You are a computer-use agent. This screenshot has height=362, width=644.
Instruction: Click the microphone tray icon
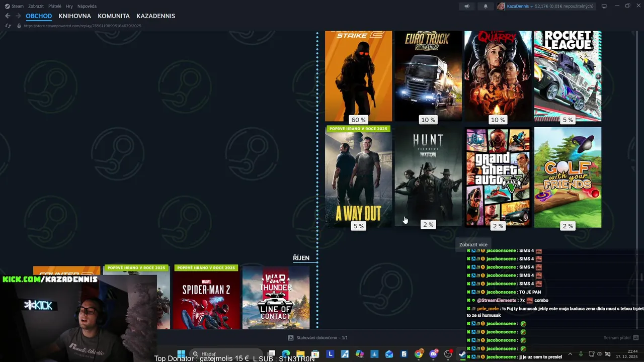581,354
